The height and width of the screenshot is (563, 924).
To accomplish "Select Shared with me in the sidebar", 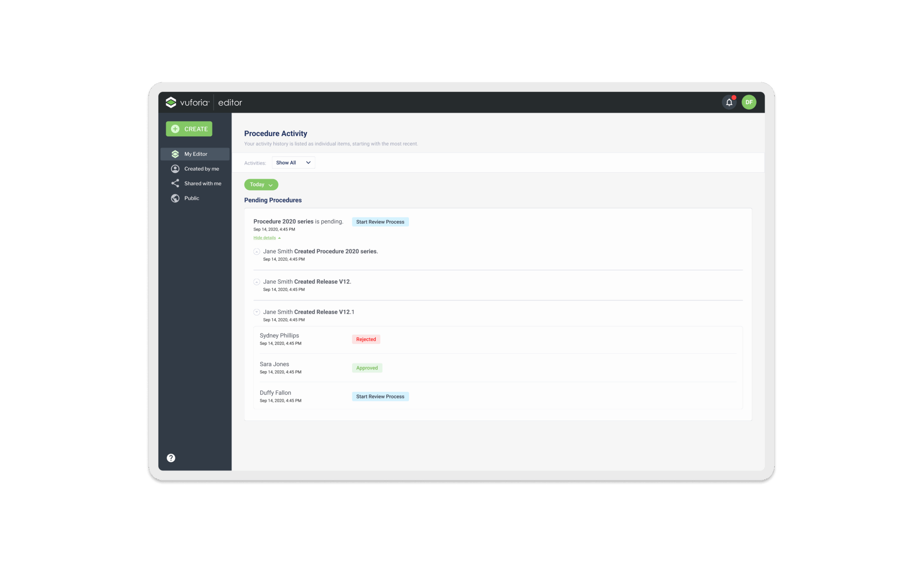I will [202, 183].
